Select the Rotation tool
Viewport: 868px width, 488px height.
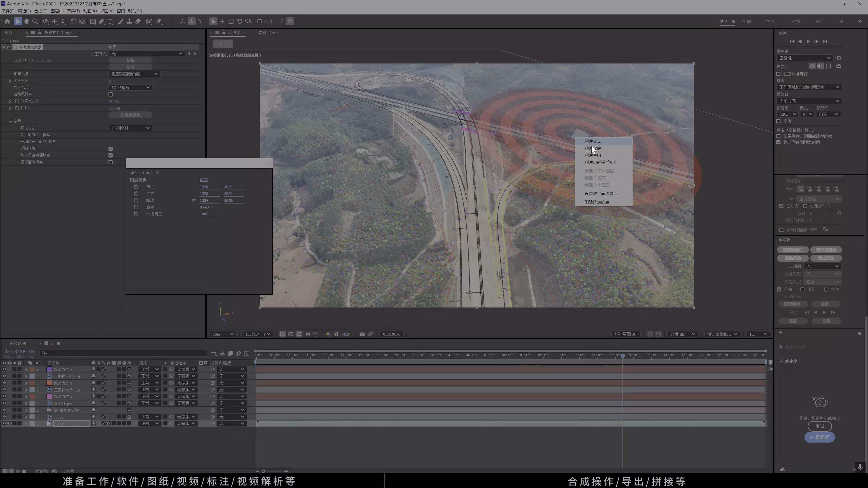73,21
